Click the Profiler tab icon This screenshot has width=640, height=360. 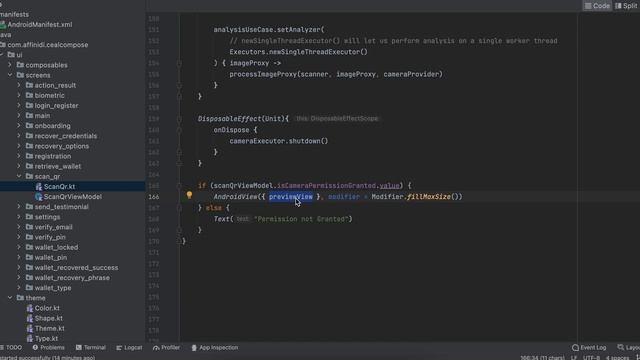point(156,348)
